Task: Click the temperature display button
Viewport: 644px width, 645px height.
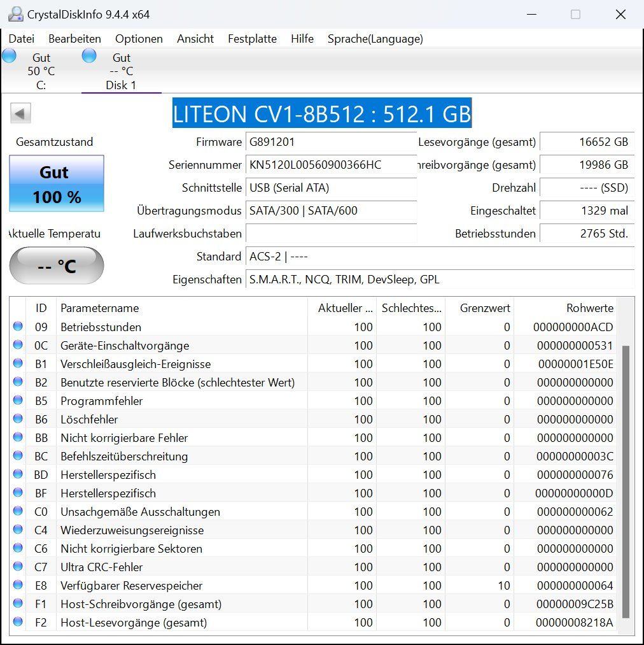Action: 57,266
